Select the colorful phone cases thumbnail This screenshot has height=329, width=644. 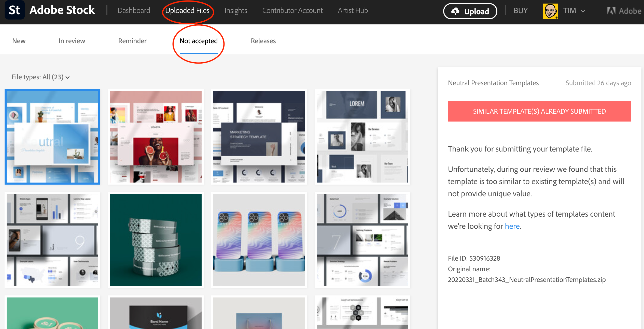[259, 240]
